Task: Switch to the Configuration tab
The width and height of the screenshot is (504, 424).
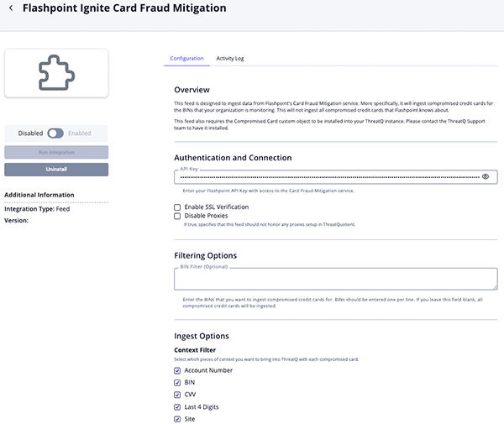Action: click(x=186, y=59)
